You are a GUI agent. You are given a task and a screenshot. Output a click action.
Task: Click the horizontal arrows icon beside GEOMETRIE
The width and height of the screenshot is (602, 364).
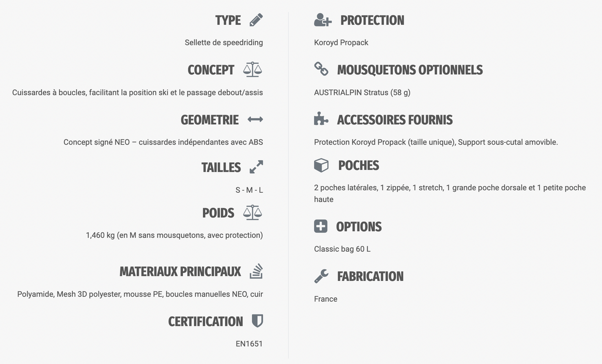[255, 119]
